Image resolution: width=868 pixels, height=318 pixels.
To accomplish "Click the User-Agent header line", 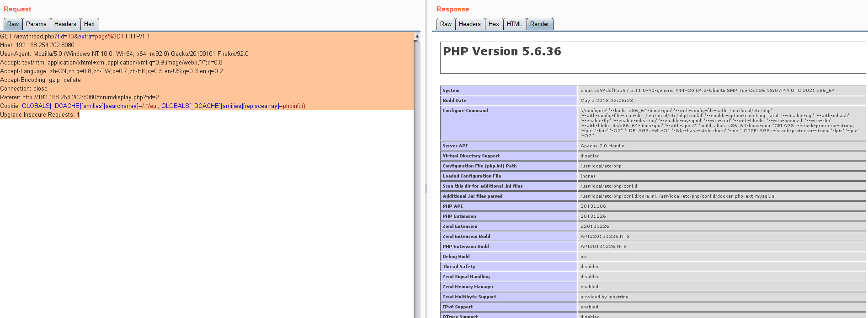I will click(124, 54).
